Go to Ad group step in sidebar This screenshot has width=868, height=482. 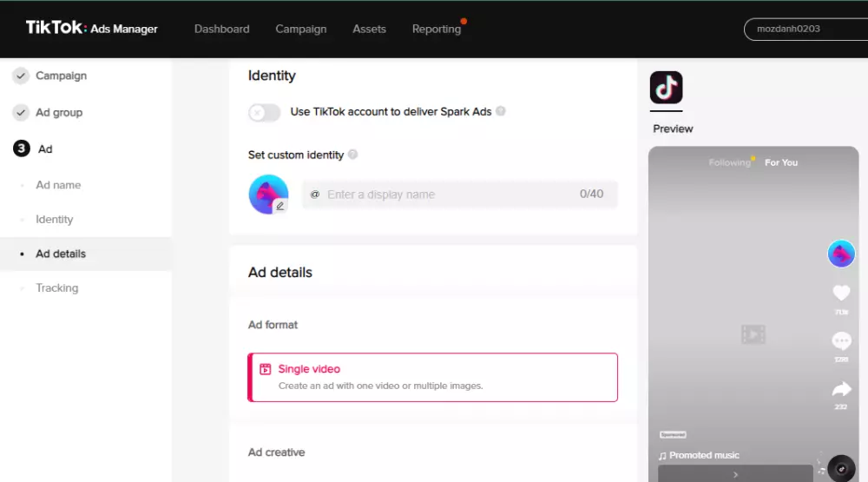tap(59, 113)
